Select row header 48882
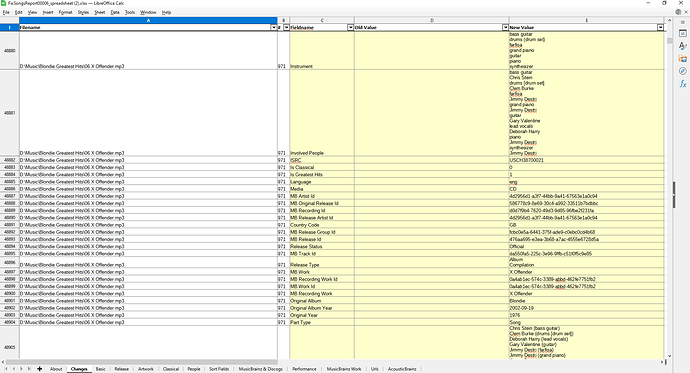The width and height of the screenshot is (690, 373). 9,160
